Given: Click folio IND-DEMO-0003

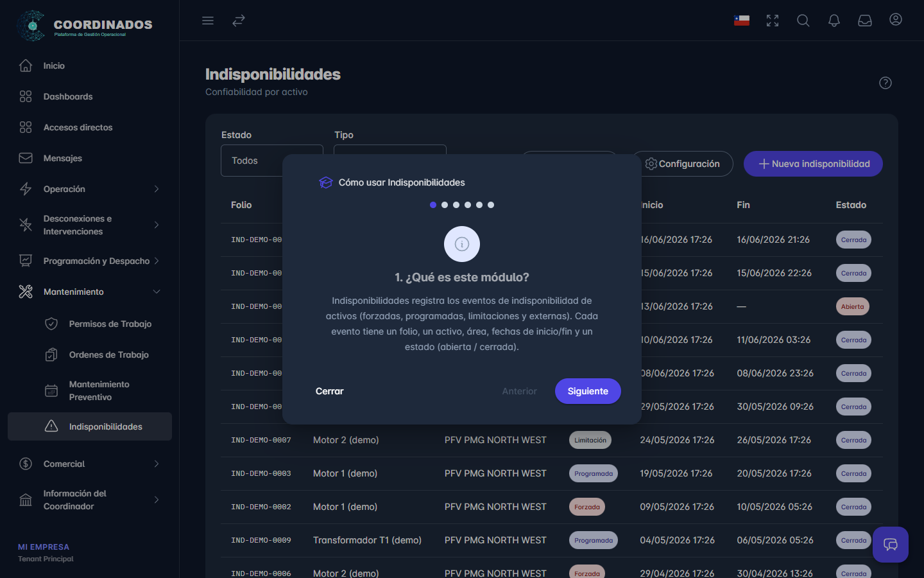Looking at the screenshot, I should (x=261, y=473).
